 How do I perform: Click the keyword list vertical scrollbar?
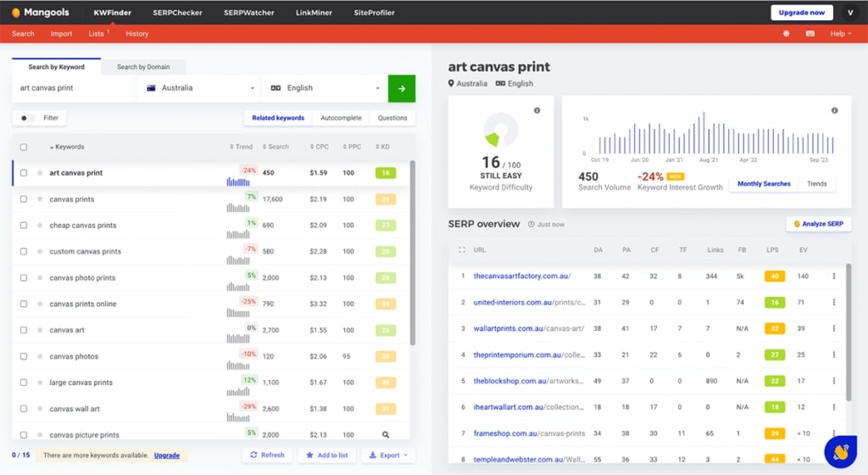413,253
